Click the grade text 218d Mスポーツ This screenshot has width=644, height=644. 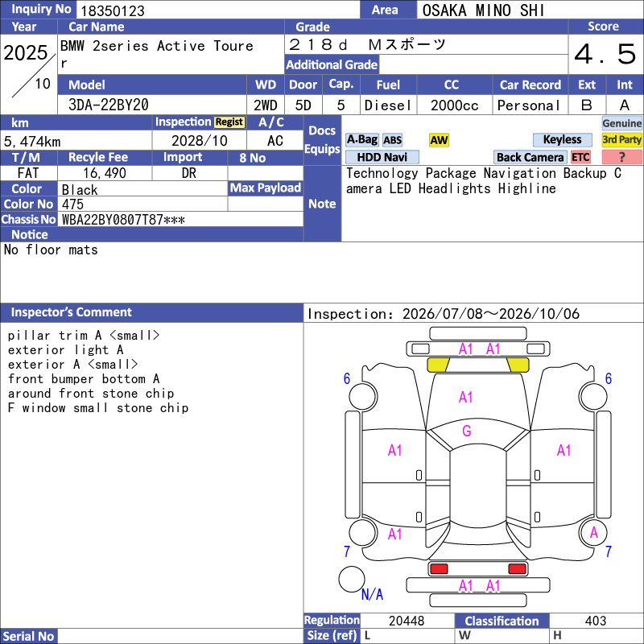click(367, 44)
